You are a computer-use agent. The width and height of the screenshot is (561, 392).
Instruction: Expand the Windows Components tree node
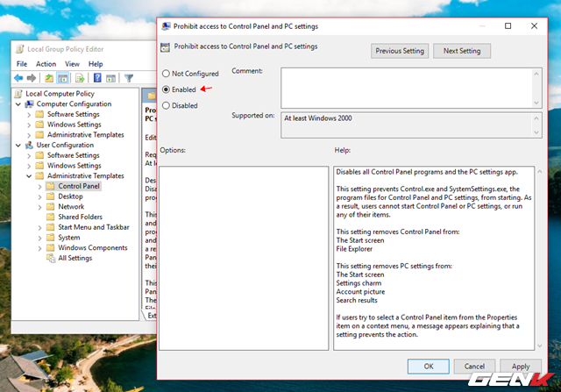[39, 248]
